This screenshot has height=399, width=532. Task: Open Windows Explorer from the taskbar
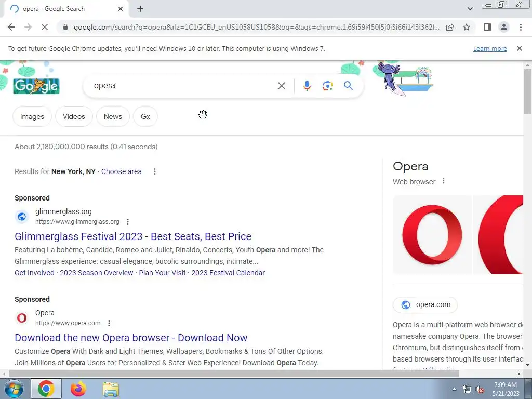111,390
